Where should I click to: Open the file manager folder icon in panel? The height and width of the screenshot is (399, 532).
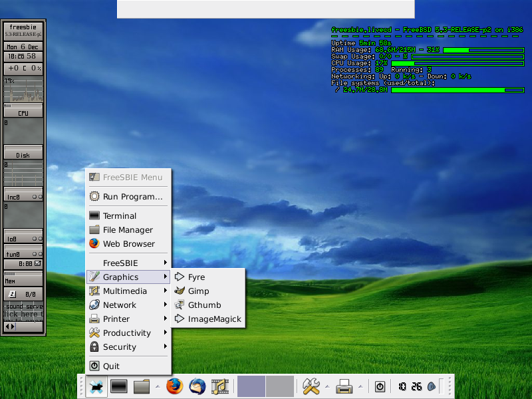142,386
